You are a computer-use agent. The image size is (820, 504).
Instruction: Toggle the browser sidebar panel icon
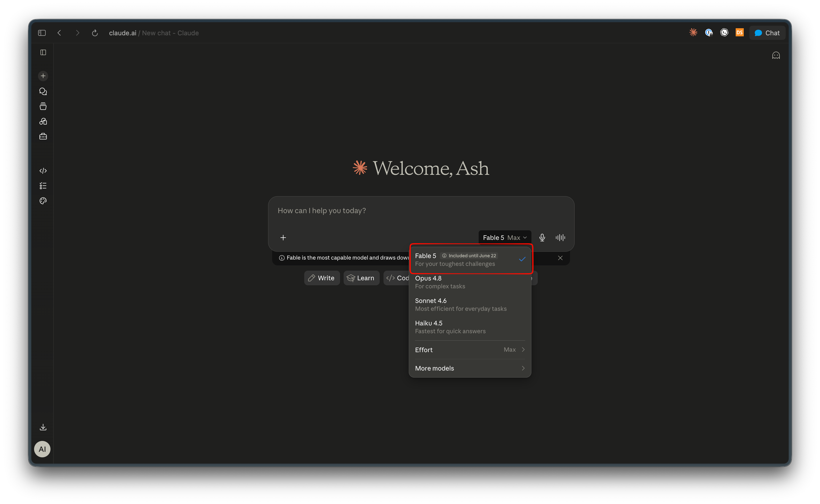pyautogui.click(x=42, y=33)
